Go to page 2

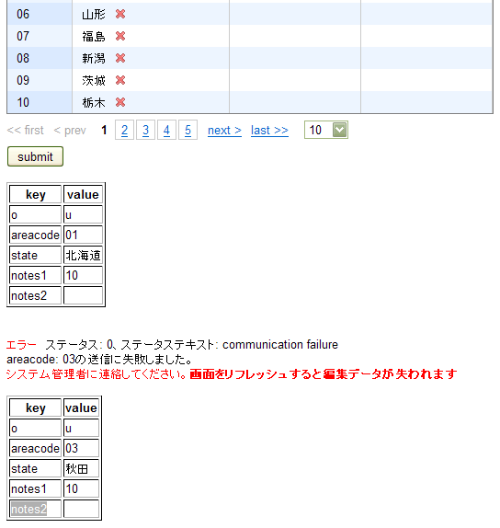[x=124, y=130]
